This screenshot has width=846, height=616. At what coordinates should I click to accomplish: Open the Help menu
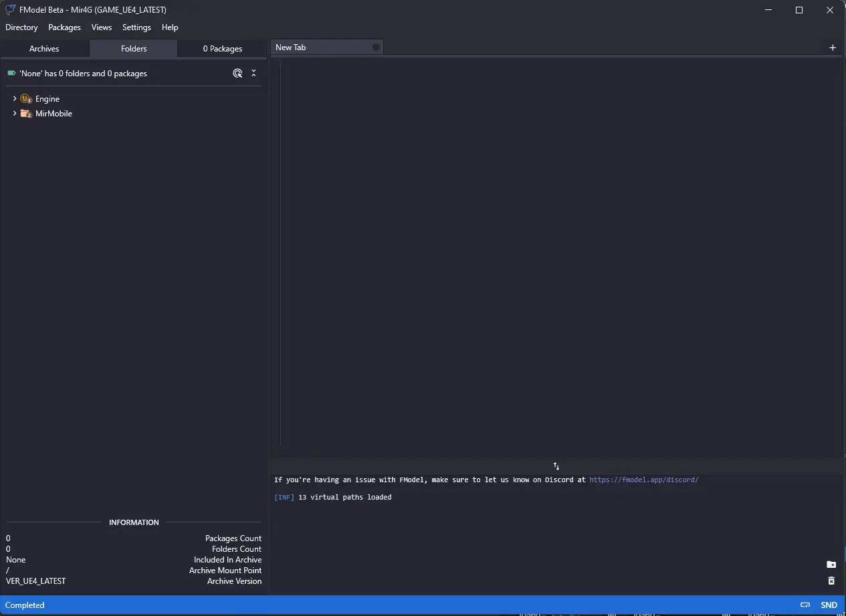coord(170,27)
